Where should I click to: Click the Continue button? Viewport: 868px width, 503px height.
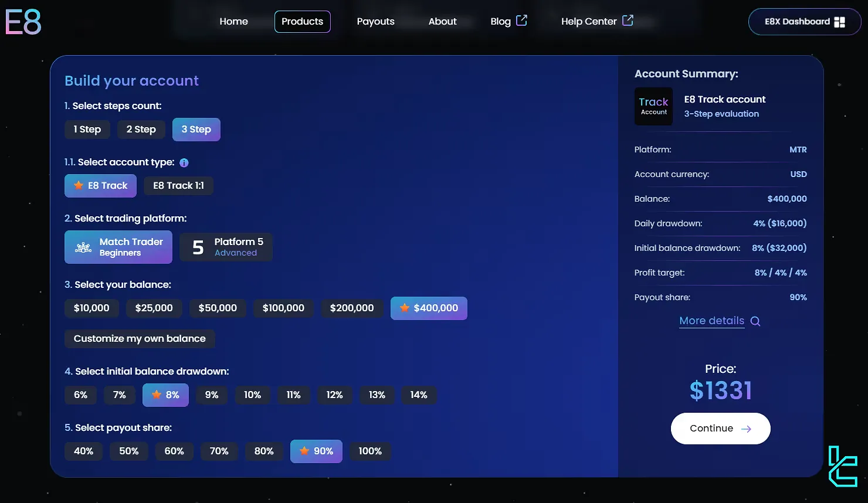click(x=721, y=429)
